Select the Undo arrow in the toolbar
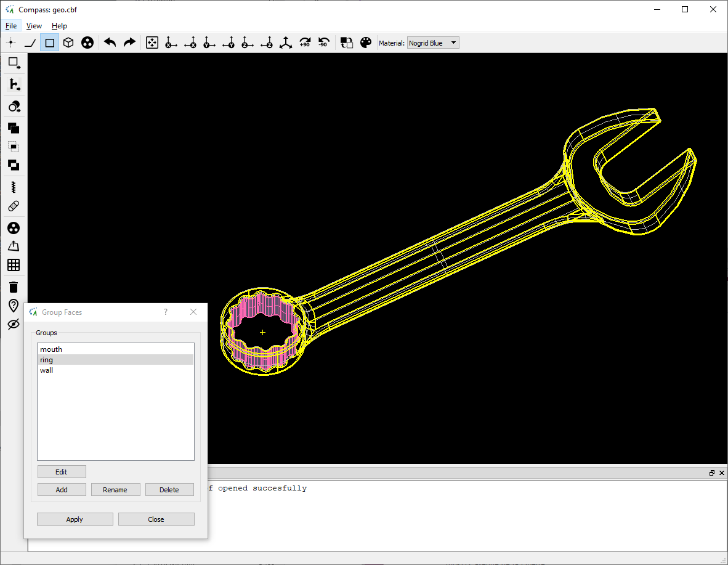 [110, 42]
